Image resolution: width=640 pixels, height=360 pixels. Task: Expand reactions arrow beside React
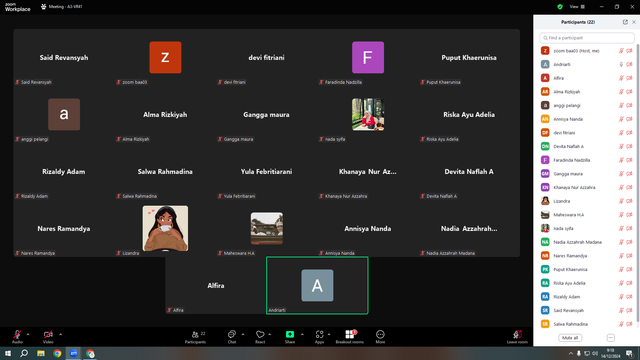tap(269, 334)
